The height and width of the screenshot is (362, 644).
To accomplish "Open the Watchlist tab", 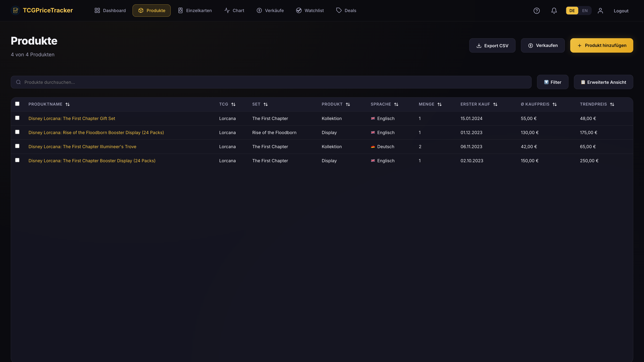I will coord(310,11).
